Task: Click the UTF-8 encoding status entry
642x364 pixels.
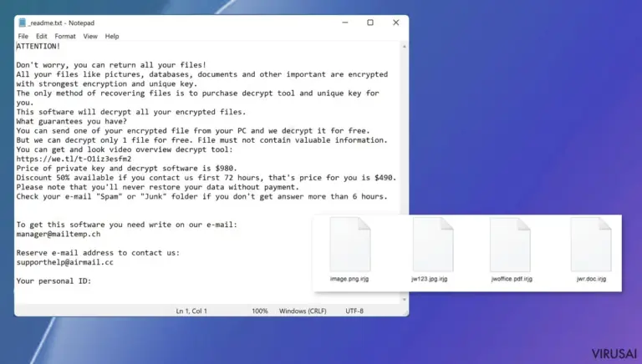Action: point(354,311)
